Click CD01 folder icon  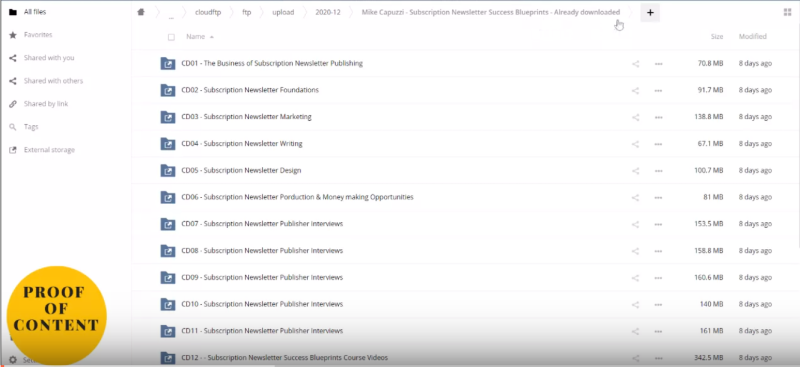pos(168,63)
